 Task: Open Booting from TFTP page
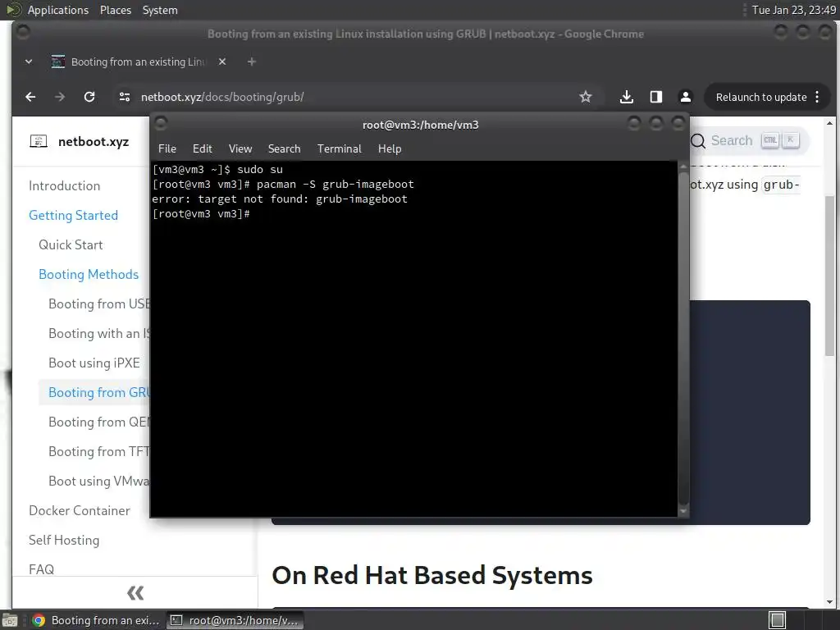[99, 451]
